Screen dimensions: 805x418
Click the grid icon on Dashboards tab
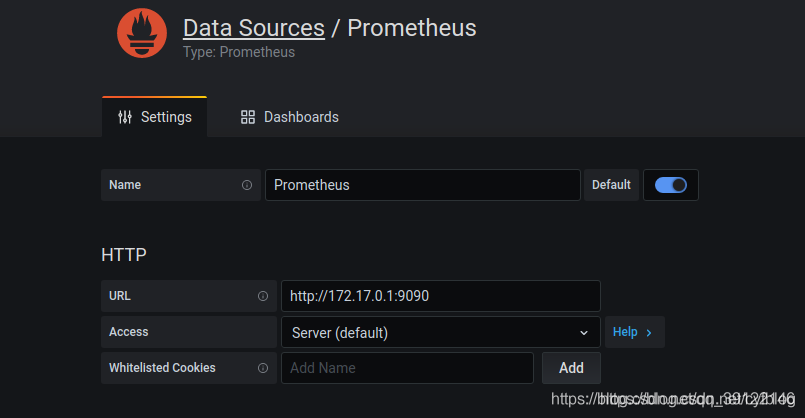click(x=248, y=117)
